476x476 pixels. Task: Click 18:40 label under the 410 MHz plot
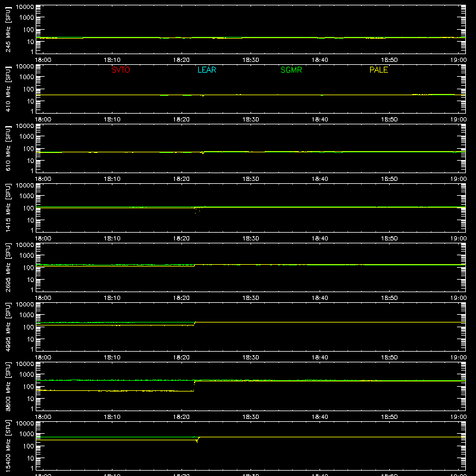320,120
